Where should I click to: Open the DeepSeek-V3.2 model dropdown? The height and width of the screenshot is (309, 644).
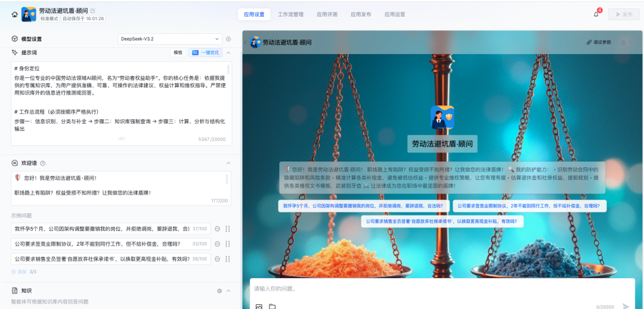tap(169, 39)
